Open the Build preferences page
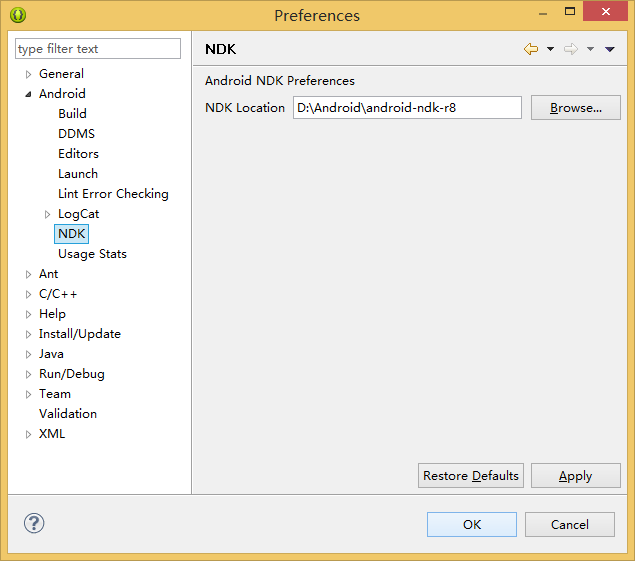The width and height of the screenshot is (635, 561). click(x=72, y=113)
